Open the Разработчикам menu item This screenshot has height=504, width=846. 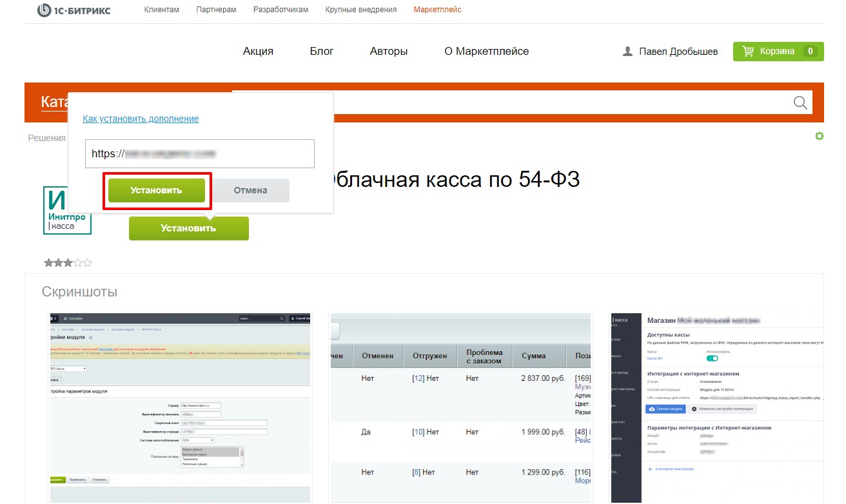coord(280,10)
